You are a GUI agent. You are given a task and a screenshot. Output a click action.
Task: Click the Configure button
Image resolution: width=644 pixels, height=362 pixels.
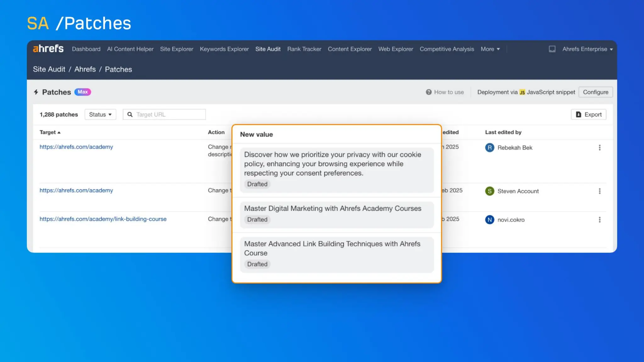(x=596, y=92)
